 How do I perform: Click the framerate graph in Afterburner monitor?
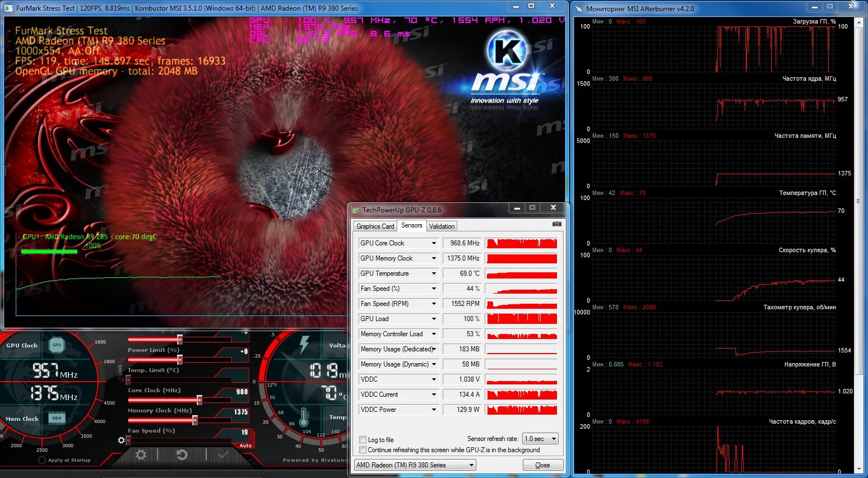(x=714, y=449)
